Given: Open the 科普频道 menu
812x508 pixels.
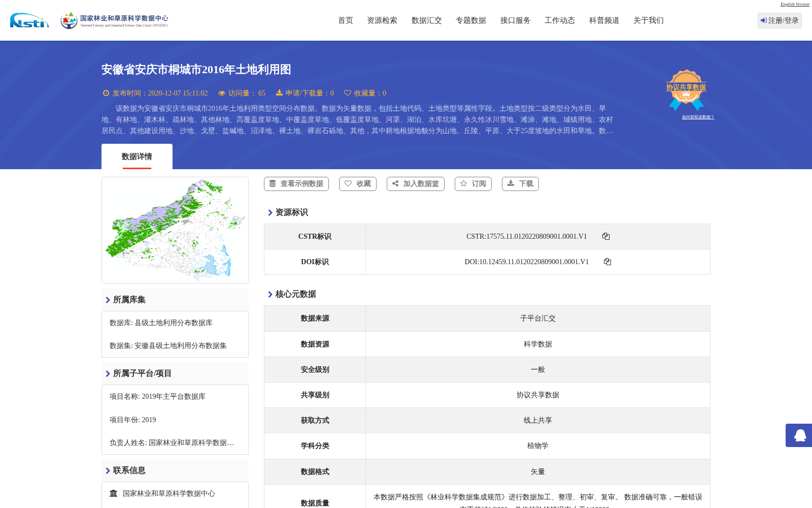Looking at the screenshot, I should coord(604,20).
